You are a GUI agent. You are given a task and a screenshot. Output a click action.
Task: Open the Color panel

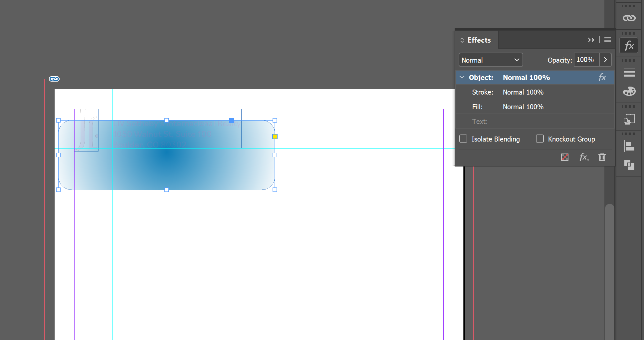629,91
